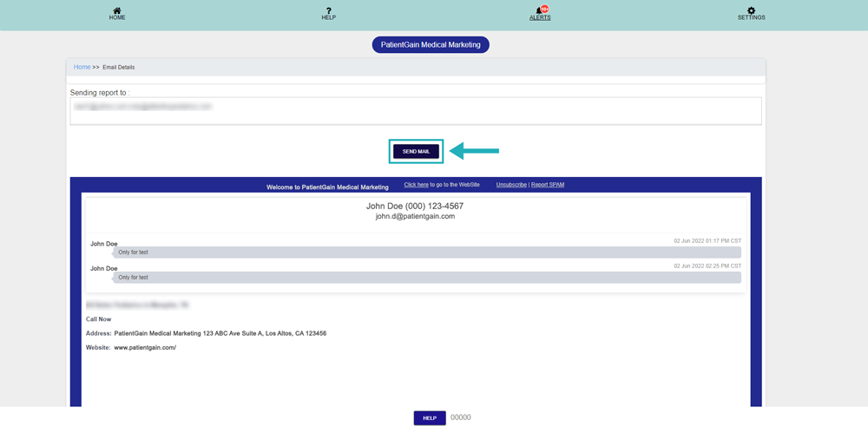
Task: Click the PatientGain address line text
Action: click(220, 333)
